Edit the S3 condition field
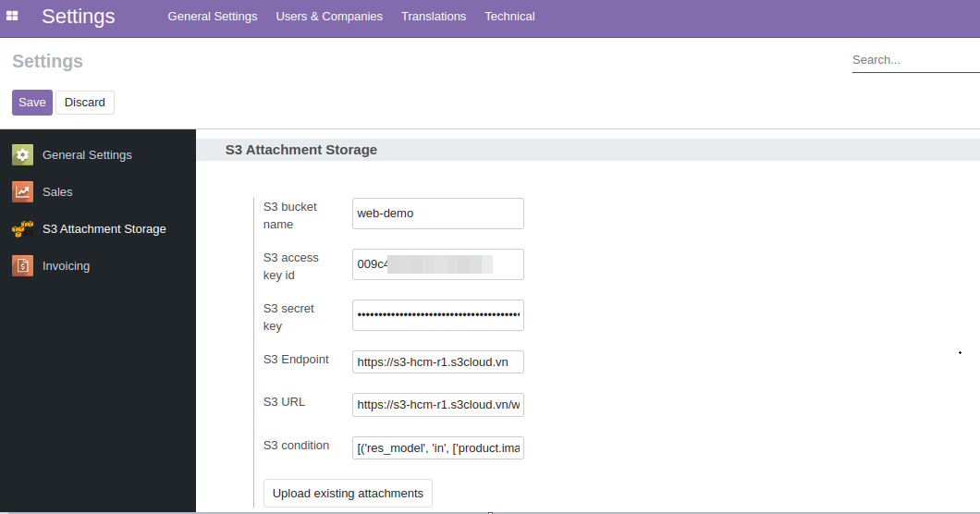This screenshot has width=980, height=514. (x=437, y=448)
